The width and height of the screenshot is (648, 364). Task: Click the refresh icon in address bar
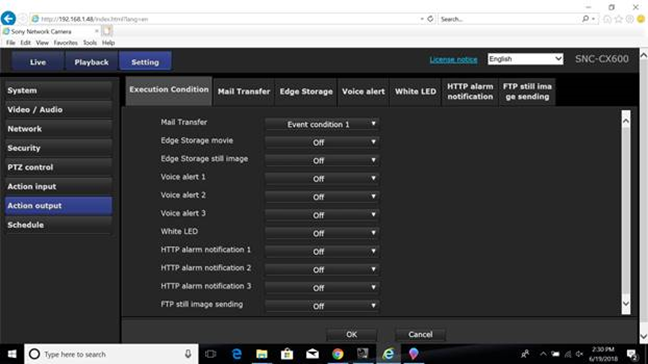[x=430, y=19]
